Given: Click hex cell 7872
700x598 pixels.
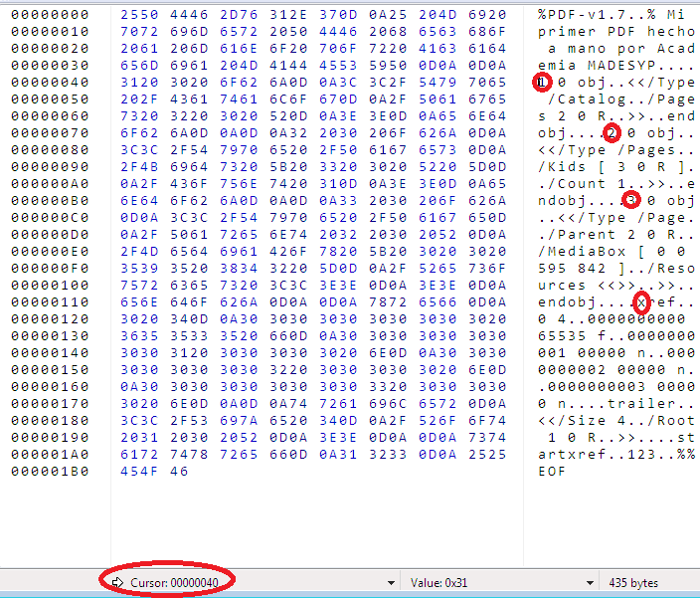Looking at the screenshot, I should [x=388, y=302].
